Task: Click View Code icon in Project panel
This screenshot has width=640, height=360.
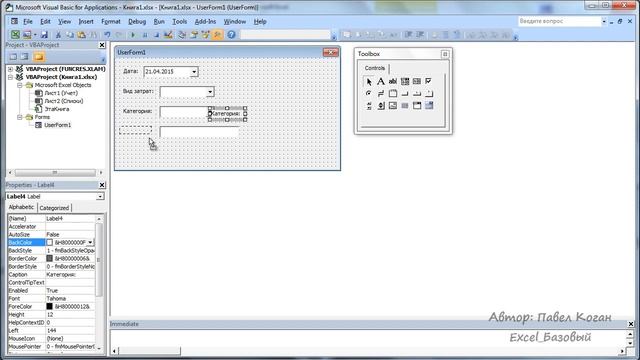Action: pyautogui.click(x=13, y=57)
